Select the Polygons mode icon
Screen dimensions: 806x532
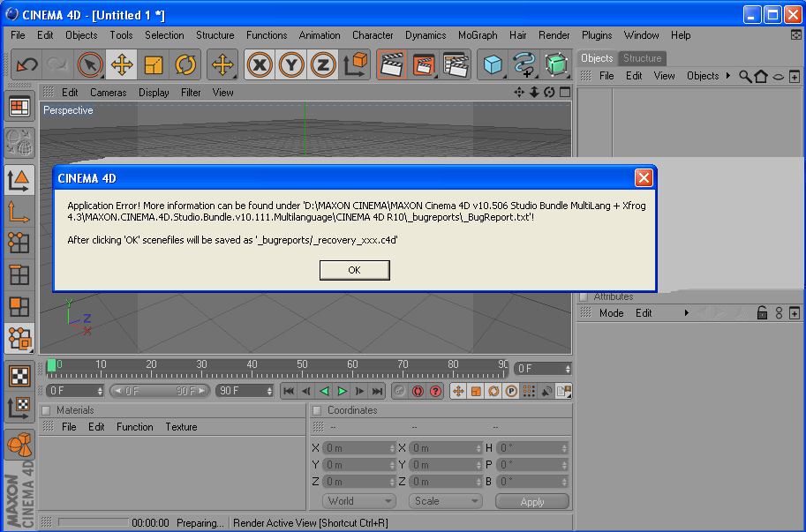(x=19, y=307)
